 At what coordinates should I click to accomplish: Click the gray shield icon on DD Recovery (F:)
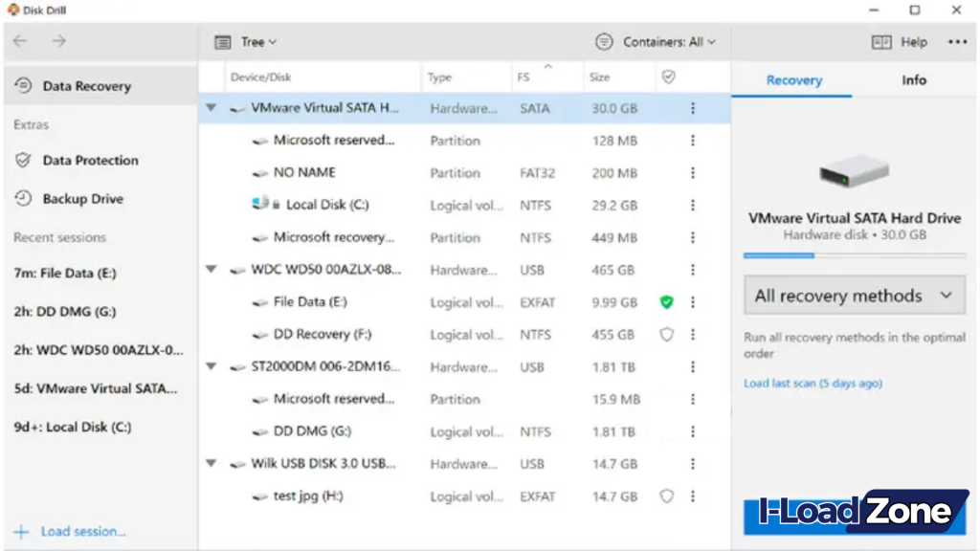665,334
